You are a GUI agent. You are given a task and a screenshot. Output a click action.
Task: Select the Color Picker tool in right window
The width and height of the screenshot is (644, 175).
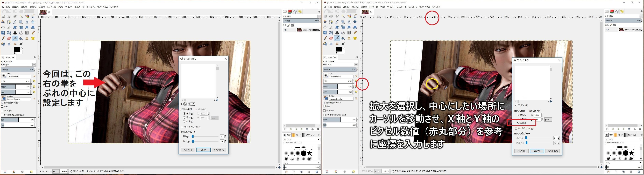(337, 22)
